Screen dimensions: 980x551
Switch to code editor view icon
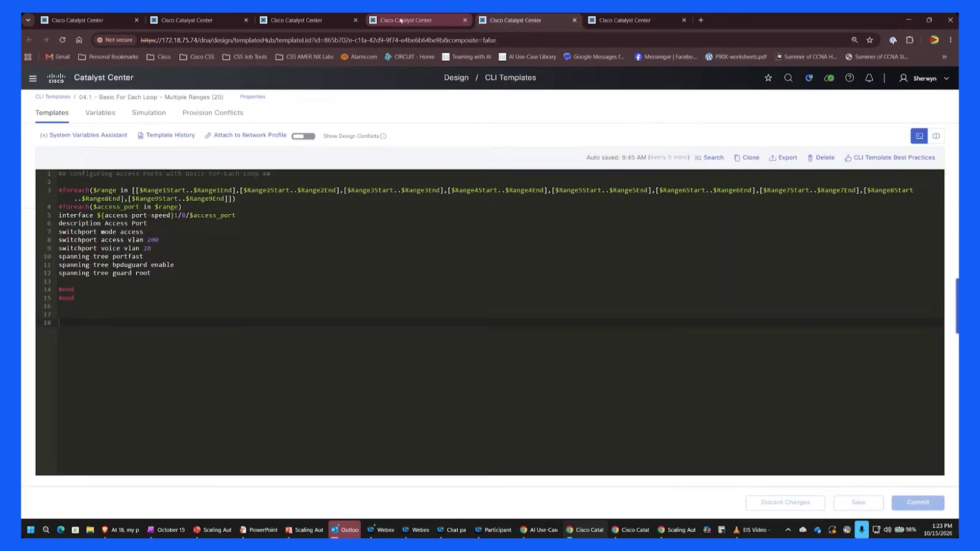(919, 136)
